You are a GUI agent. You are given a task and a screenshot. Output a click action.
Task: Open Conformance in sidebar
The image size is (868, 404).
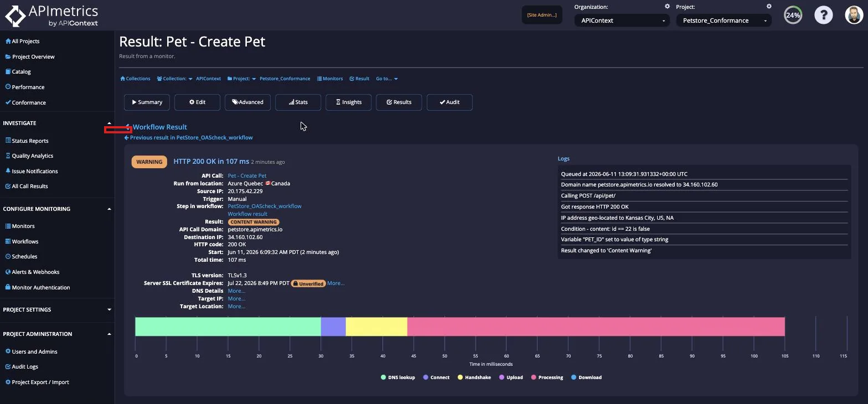pyautogui.click(x=25, y=102)
